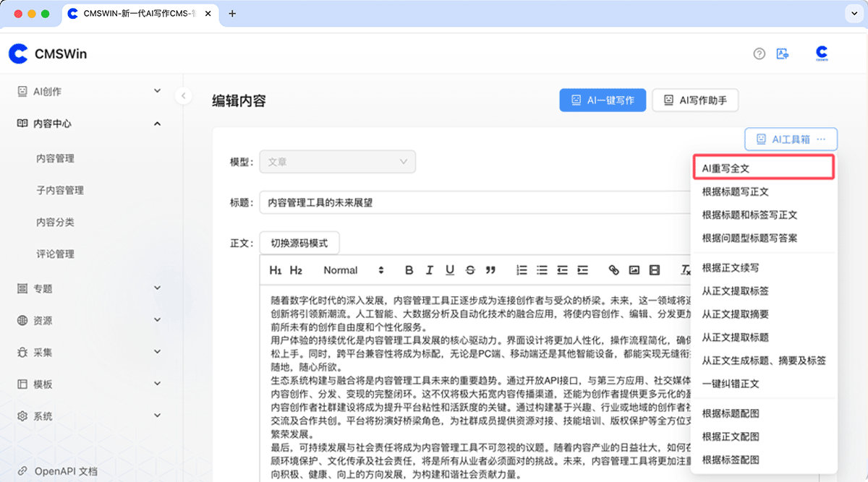Toggle blockquote formatting

[491, 270]
